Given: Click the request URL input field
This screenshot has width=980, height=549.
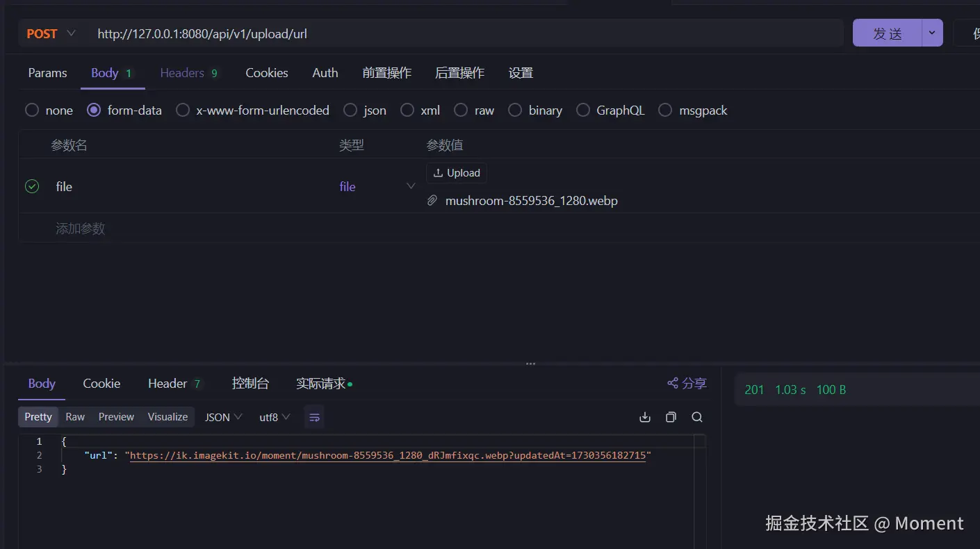Looking at the screenshot, I should (464, 33).
